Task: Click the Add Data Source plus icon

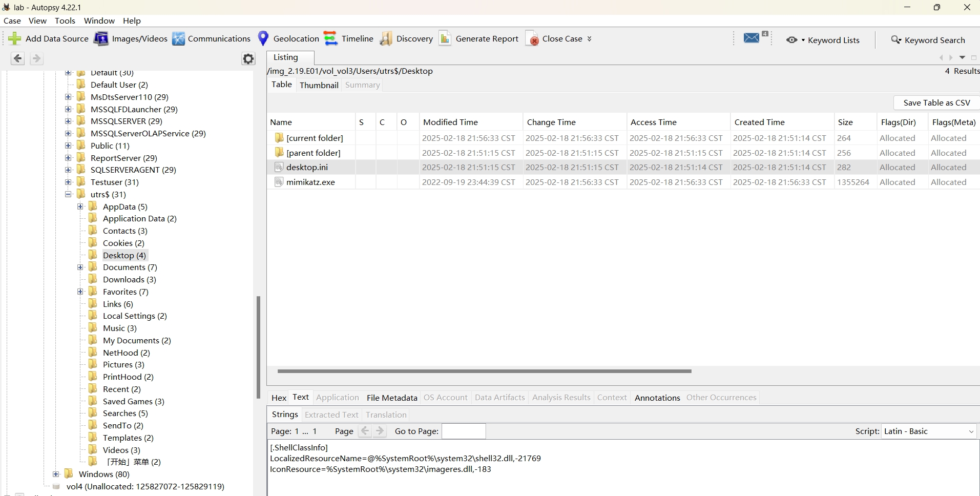Action: (15, 38)
